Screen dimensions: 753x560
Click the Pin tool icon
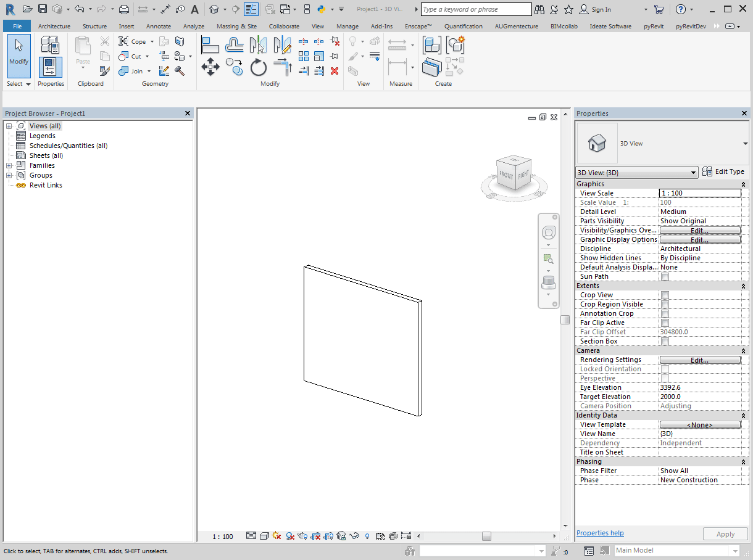(x=334, y=56)
